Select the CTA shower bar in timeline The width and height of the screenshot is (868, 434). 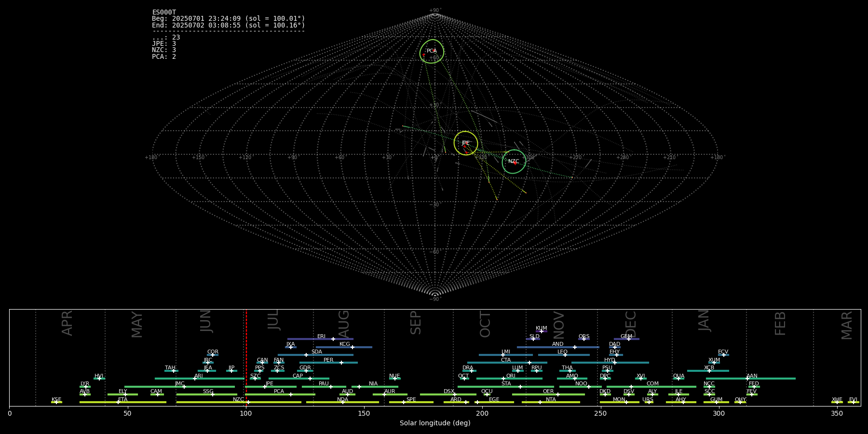pyautogui.click(x=507, y=363)
